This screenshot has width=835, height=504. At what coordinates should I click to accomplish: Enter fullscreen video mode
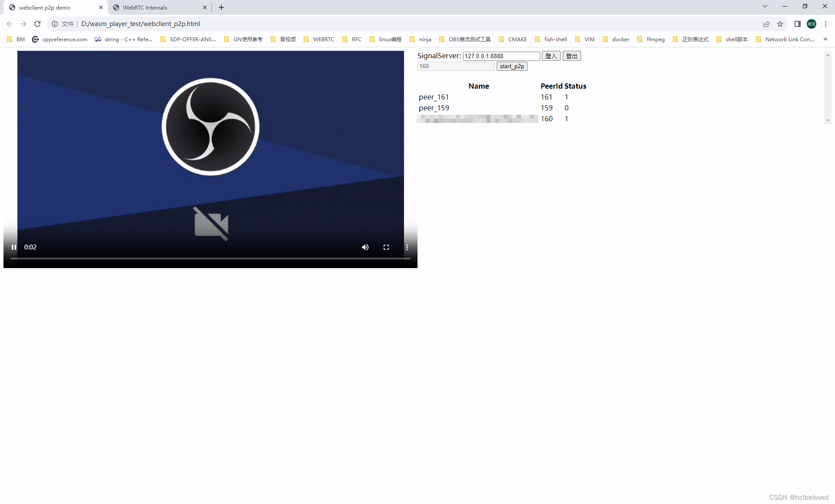click(x=386, y=247)
